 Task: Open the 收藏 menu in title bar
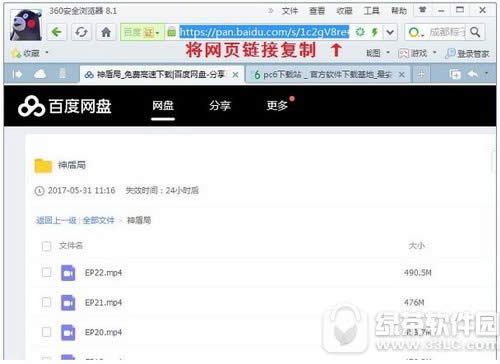pos(344,11)
